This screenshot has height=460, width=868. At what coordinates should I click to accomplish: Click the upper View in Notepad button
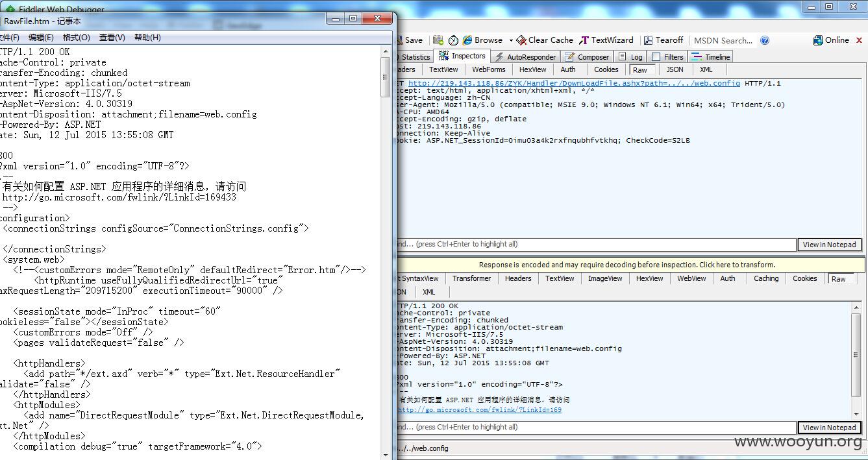coord(830,245)
